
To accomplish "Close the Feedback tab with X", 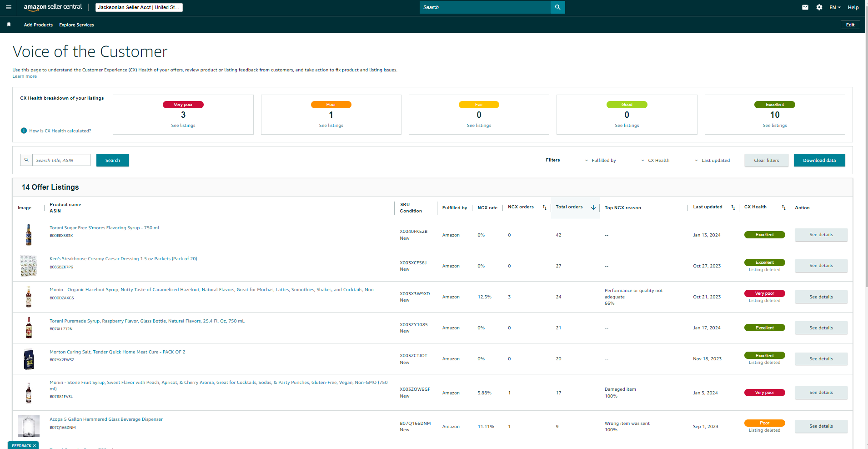I will tap(35, 446).
